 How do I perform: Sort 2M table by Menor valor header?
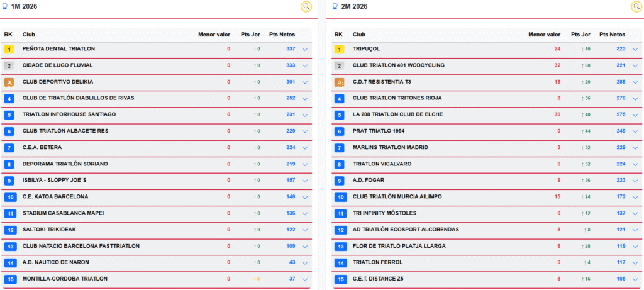click(x=544, y=35)
